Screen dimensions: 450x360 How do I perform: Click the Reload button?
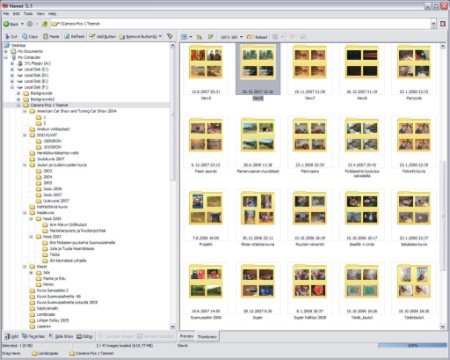(257, 37)
